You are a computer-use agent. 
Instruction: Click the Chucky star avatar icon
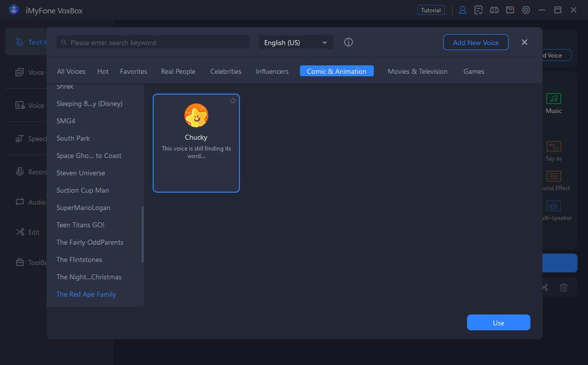point(196,115)
